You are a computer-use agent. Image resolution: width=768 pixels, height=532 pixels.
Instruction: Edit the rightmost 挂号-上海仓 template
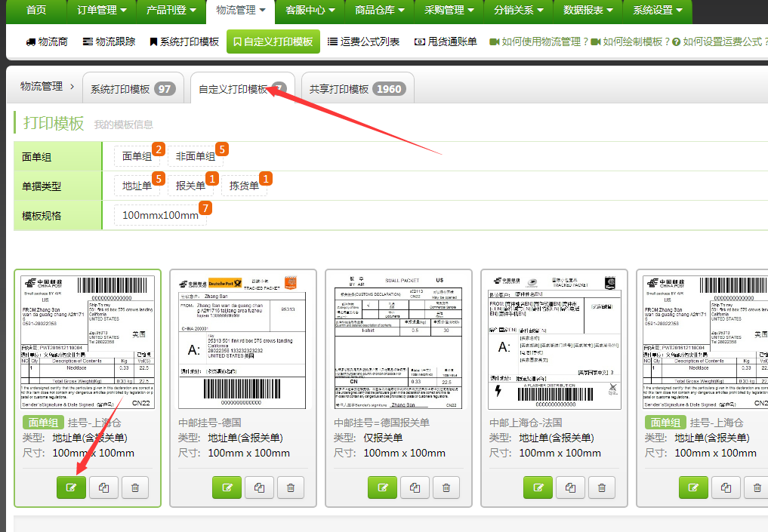pyautogui.click(x=693, y=487)
